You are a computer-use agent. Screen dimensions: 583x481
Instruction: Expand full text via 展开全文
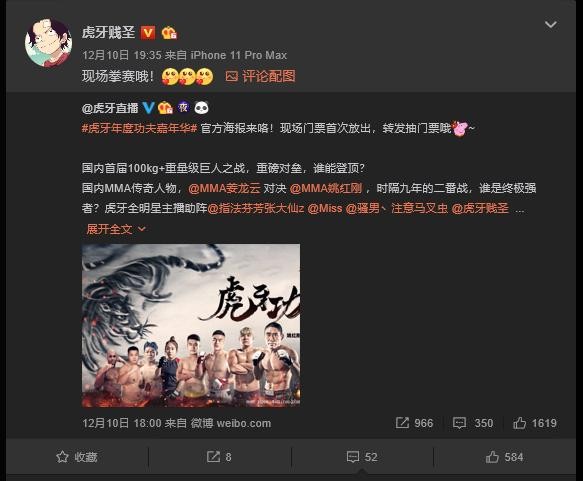click(116, 229)
